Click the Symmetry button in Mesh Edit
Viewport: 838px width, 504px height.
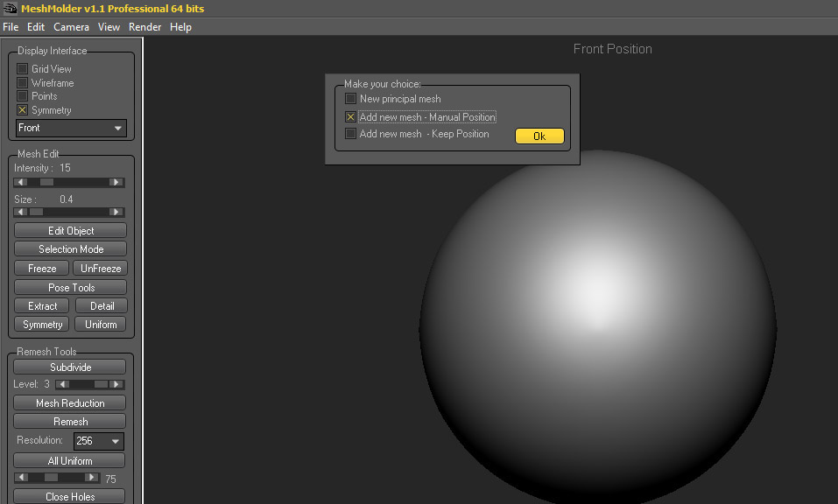coord(42,324)
